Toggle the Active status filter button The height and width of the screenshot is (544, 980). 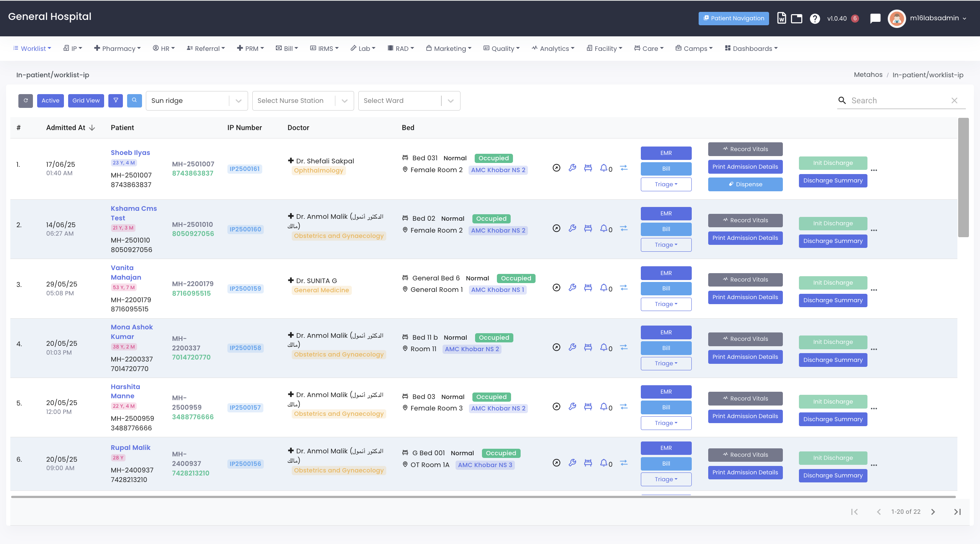pyautogui.click(x=51, y=101)
